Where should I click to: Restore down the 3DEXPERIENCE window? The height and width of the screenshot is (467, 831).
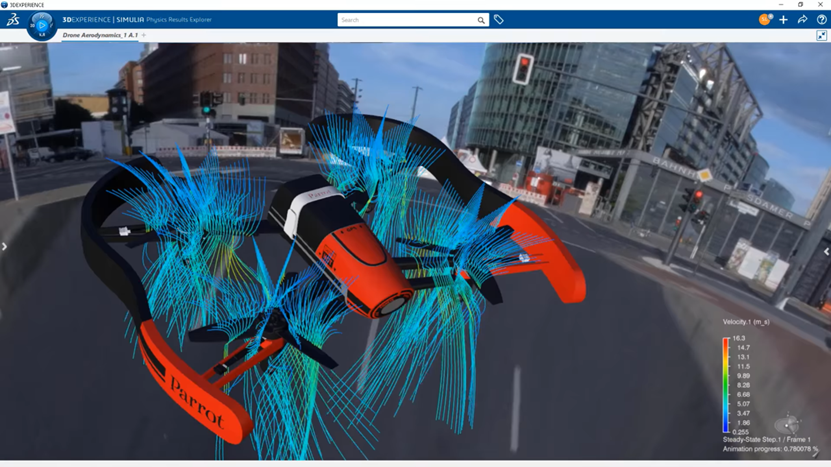tap(800, 4)
